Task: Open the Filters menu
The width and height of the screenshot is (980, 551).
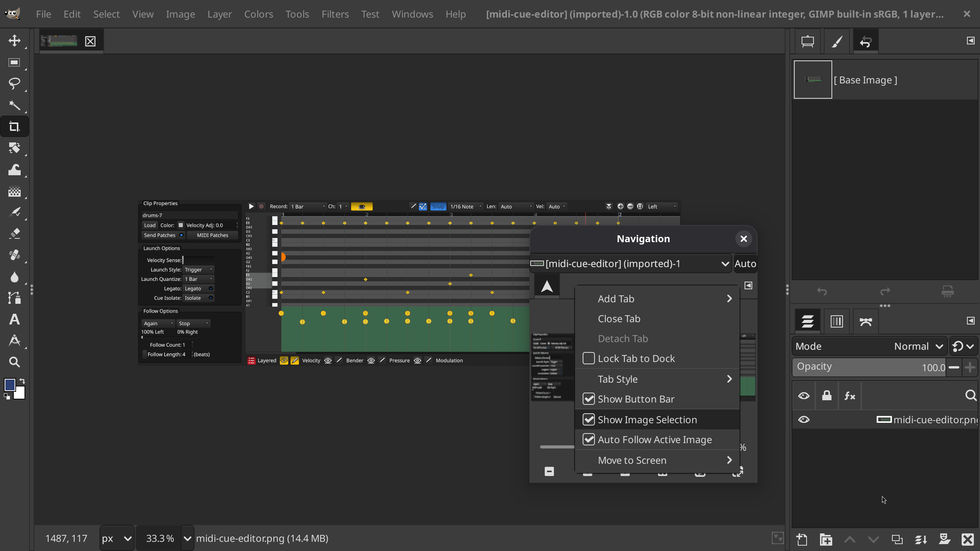Action: (335, 14)
